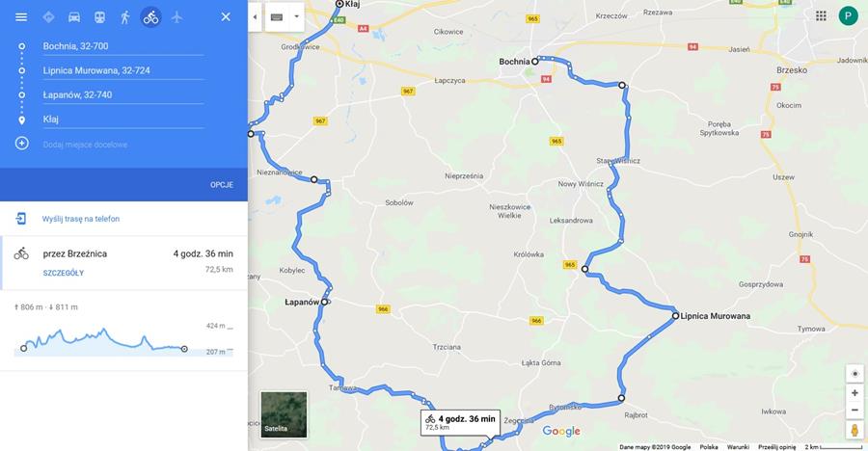
Task: Click the Bochnia, 32-700 starting point field
Action: click(122, 46)
